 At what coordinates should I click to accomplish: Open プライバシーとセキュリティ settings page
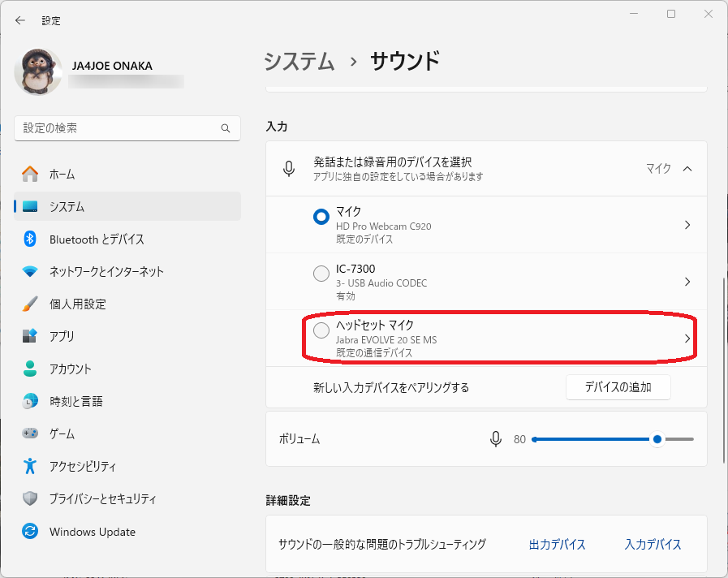(102, 498)
